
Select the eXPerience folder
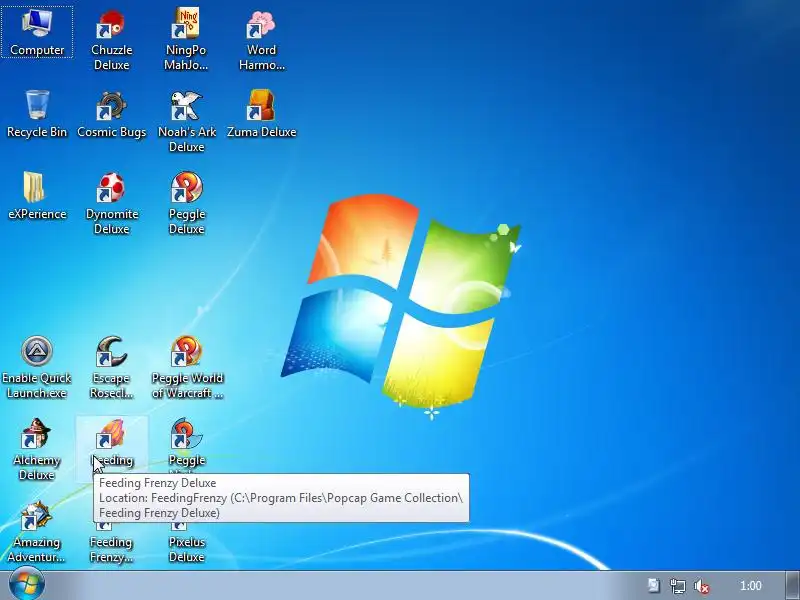click(x=37, y=196)
